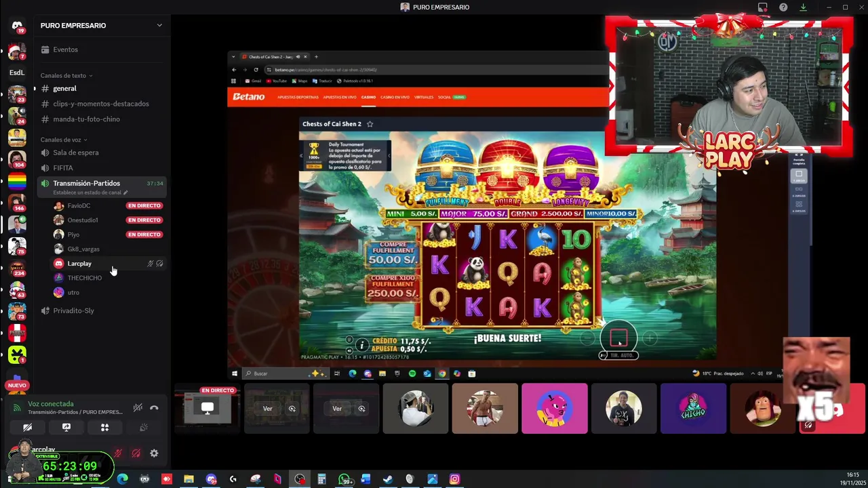
Task: Edit channel status pencil icon
Action: 125,192
